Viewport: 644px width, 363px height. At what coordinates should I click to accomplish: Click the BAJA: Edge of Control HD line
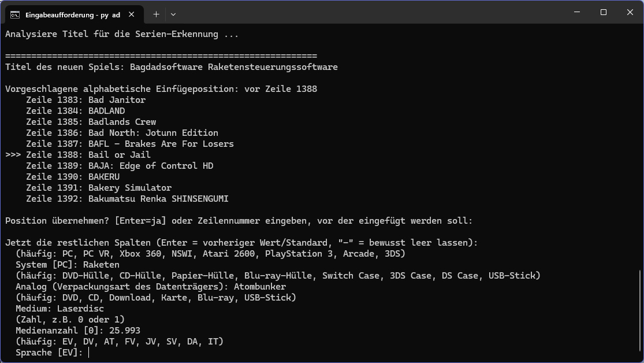pos(120,166)
